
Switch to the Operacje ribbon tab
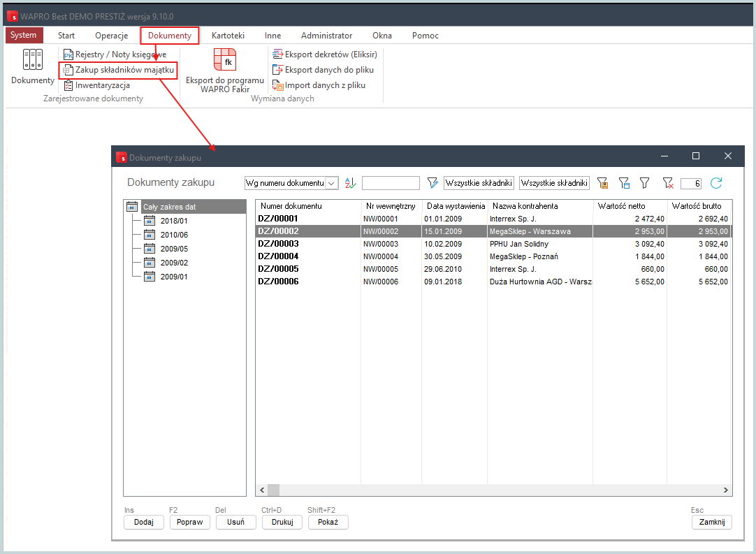[x=111, y=35]
